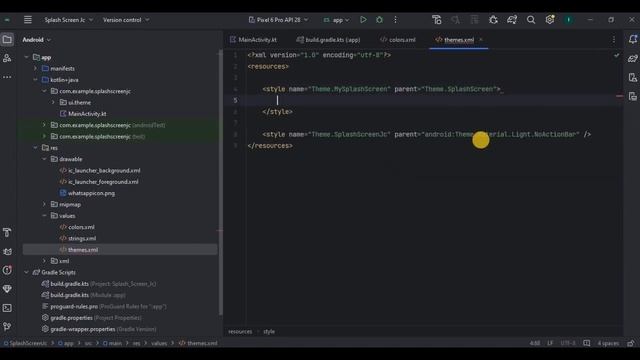Screen dimensions: 640x360
Task: Open the Terminal tool window
Action: tap(7, 308)
